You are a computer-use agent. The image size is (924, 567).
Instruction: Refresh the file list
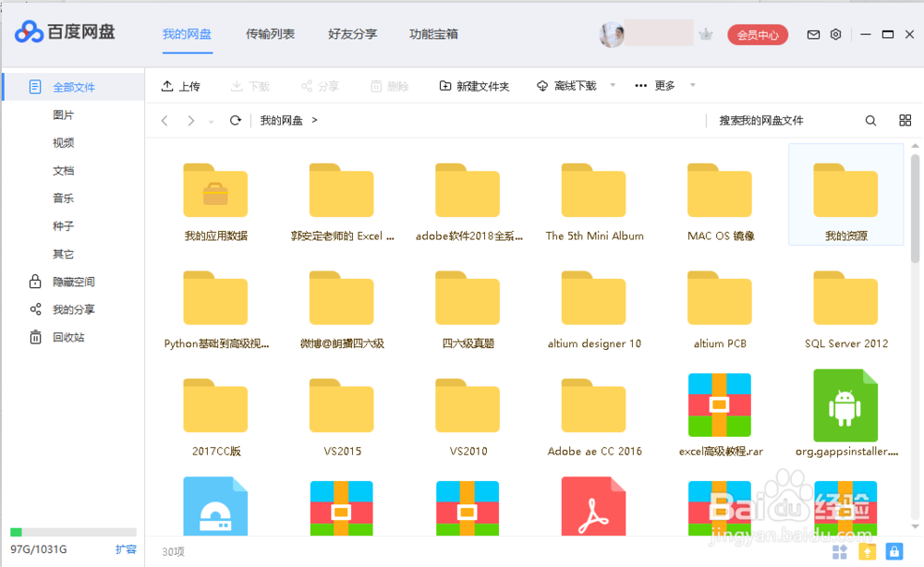point(235,121)
